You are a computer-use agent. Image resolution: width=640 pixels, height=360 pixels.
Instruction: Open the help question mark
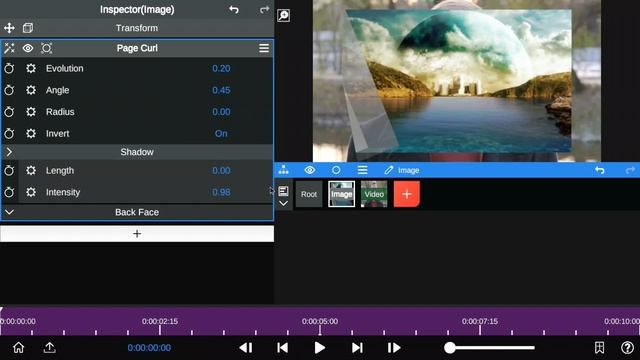point(627,348)
